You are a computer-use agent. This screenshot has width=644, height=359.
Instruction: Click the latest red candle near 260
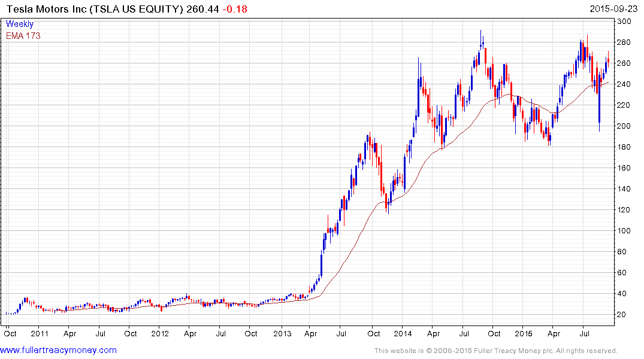[608, 60]
